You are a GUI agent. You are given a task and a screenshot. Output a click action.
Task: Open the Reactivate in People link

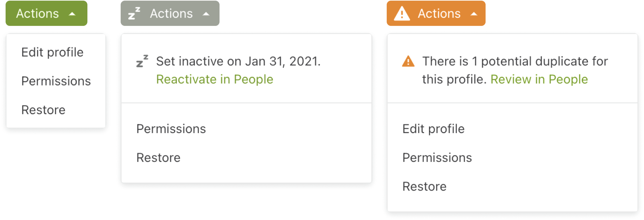tap(214, 80)
